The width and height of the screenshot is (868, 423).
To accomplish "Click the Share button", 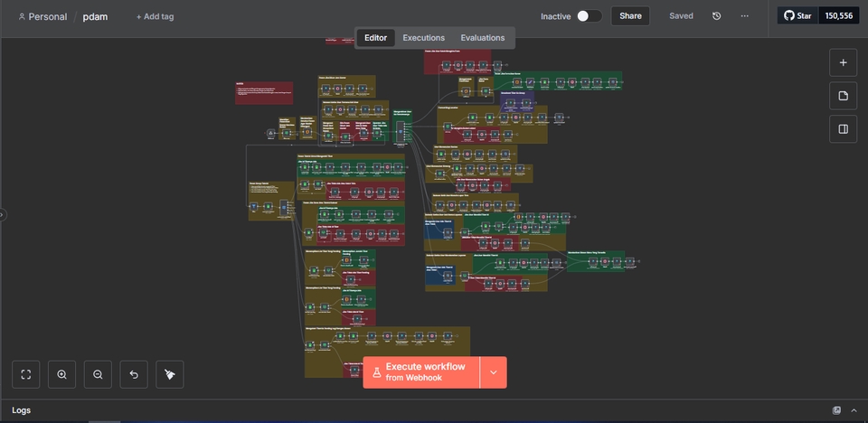I will (630, 16).
